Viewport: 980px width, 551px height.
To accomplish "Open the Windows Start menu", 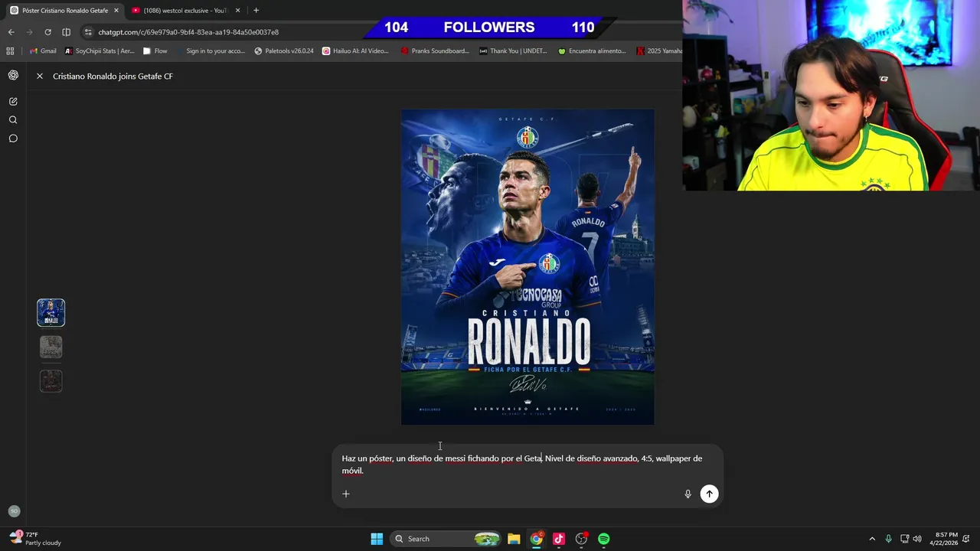I will [x=377, y=539].
